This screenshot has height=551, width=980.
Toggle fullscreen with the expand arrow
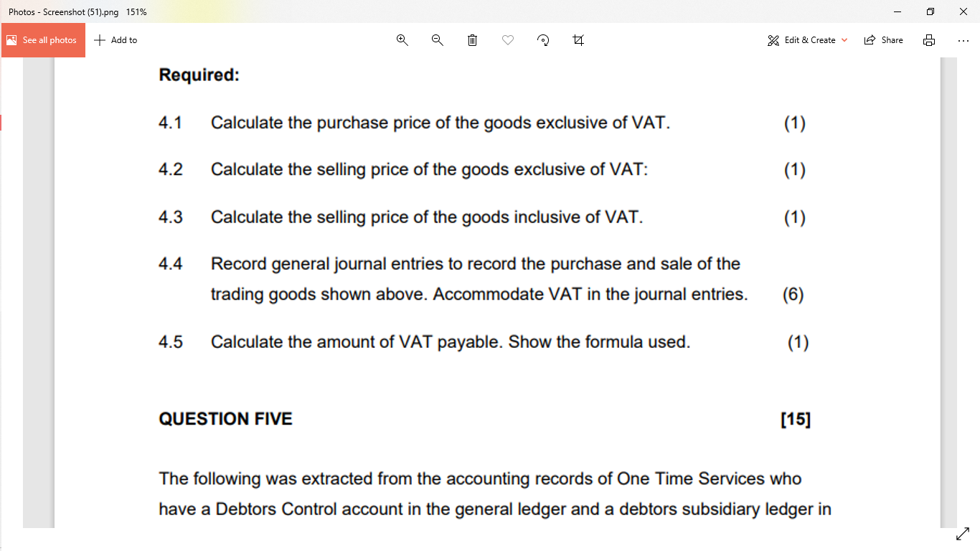point(962,534)
